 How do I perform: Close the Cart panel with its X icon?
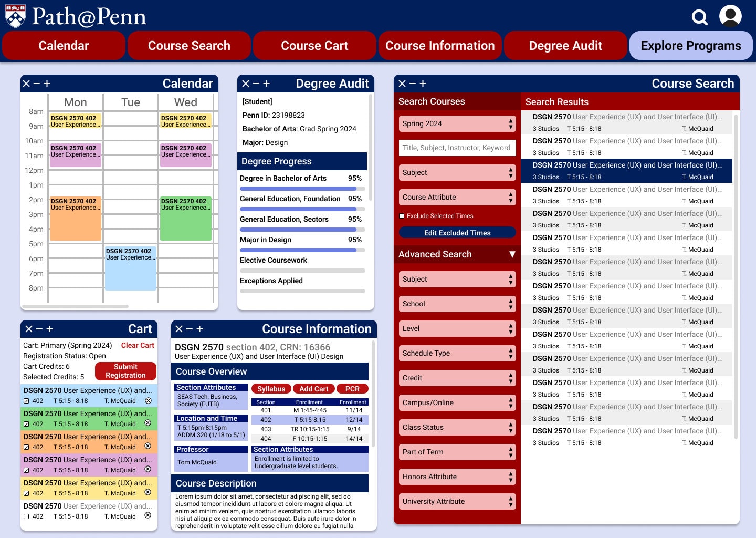point(29,329)
